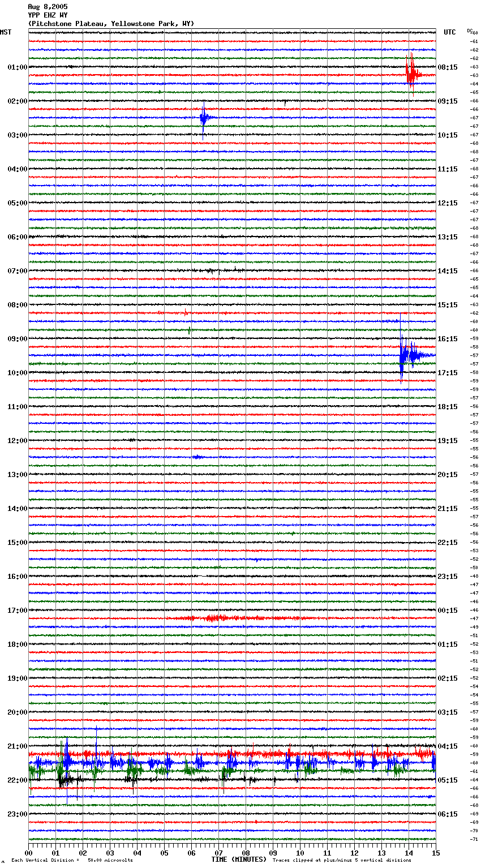Image resolution: width=481 pixels, height=868 pixels.
Task: Click the "MST" column header
Action: pos(6,32)
